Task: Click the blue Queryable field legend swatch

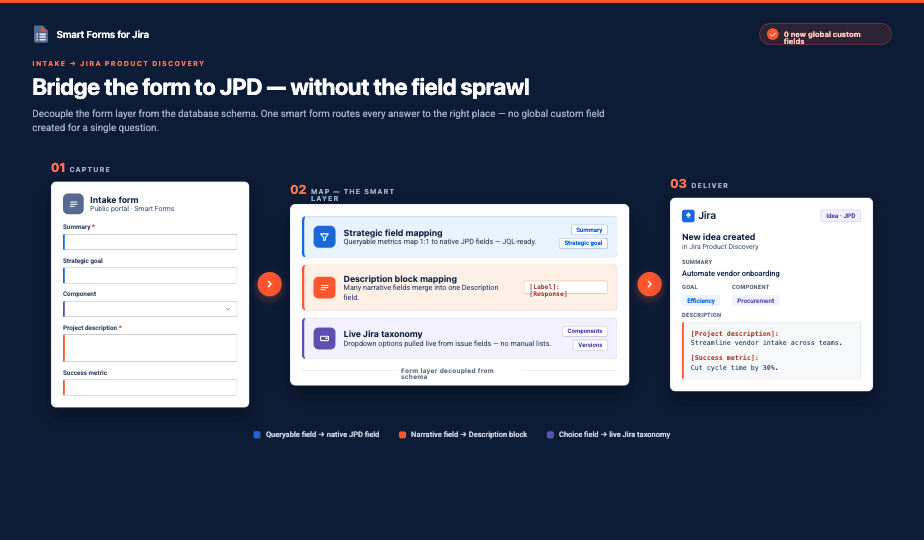Action: (x=257, y=434)
